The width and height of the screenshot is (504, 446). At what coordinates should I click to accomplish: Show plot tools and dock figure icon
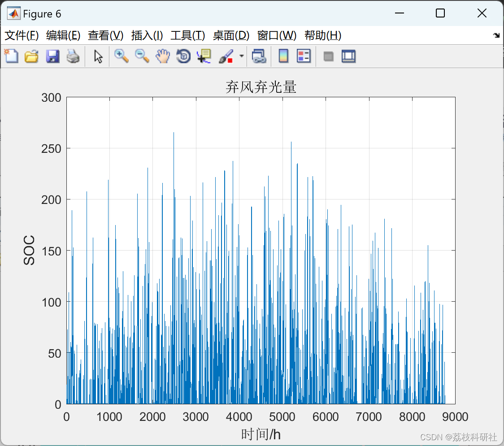[348, 56]
